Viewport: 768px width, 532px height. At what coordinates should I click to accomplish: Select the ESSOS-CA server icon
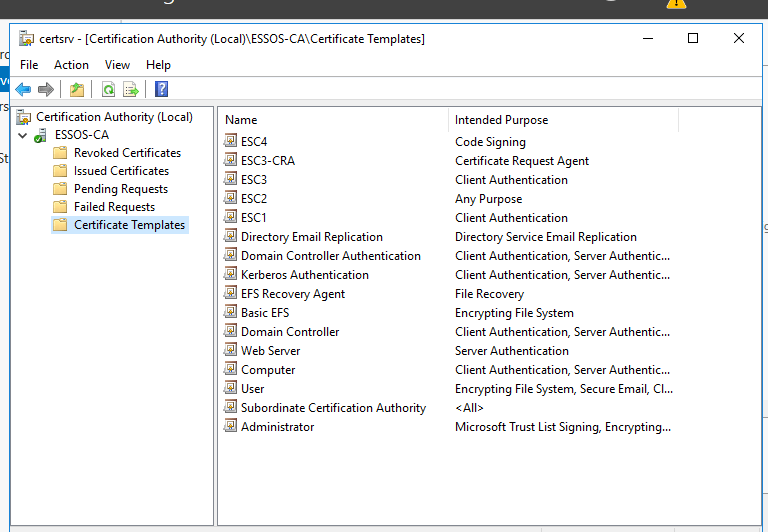click(40, 135)
